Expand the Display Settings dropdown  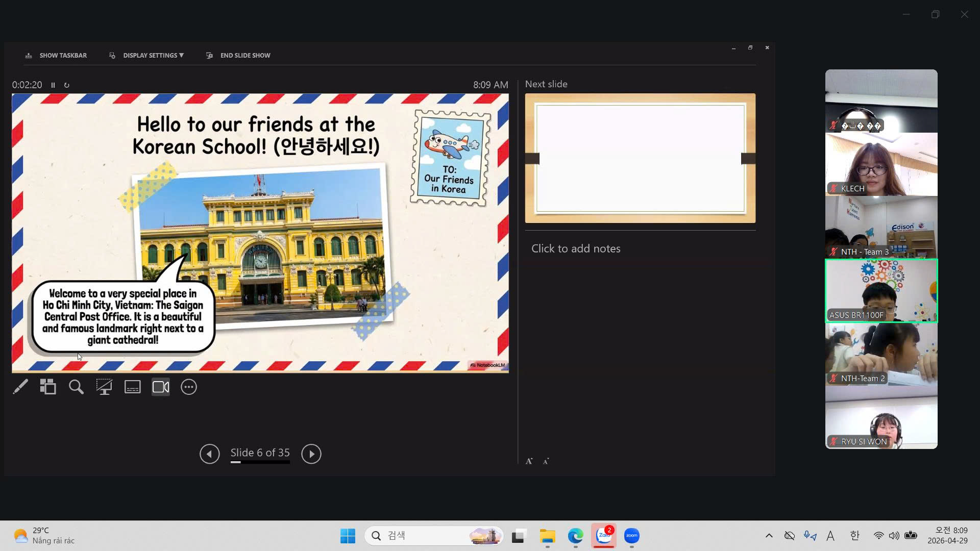153,55
